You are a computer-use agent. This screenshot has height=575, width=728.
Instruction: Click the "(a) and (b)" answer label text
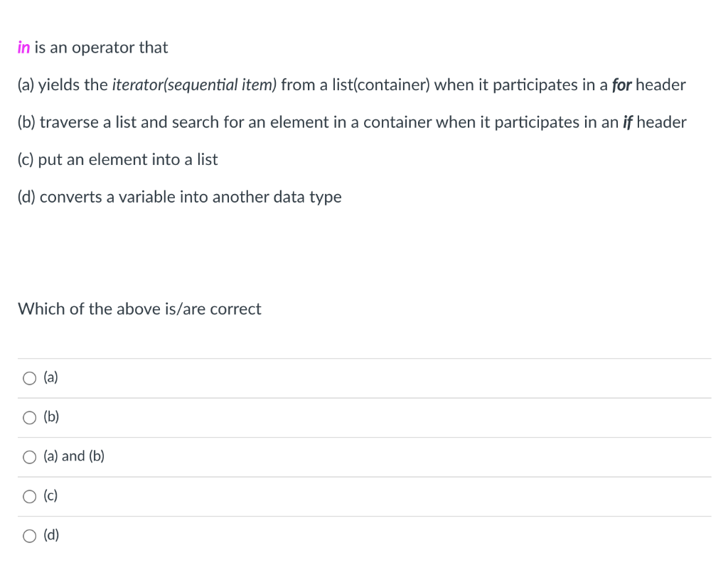[74, 456]
